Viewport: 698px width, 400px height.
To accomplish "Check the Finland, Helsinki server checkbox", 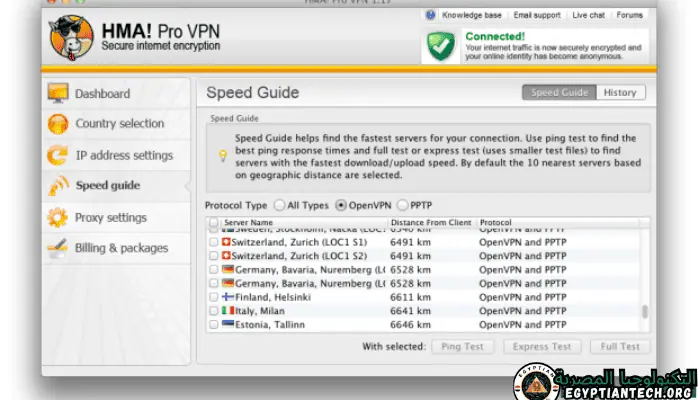I will point(213,297).
